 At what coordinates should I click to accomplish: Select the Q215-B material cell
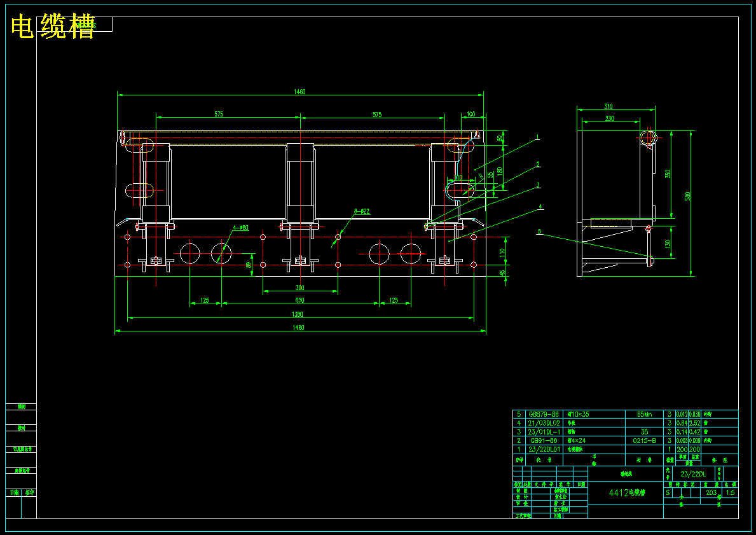click(x=644, y=440)
